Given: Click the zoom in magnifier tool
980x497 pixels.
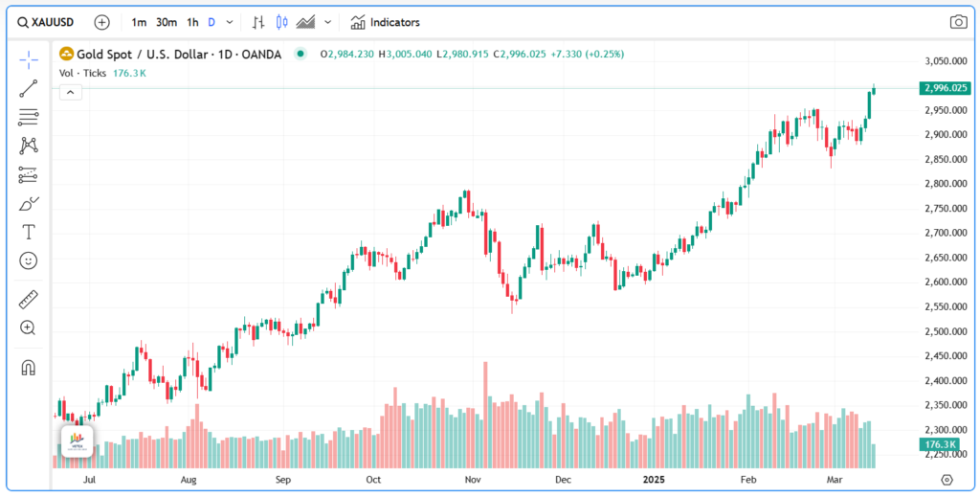Looking at the screenshot, I should click(x=29, y=328).
